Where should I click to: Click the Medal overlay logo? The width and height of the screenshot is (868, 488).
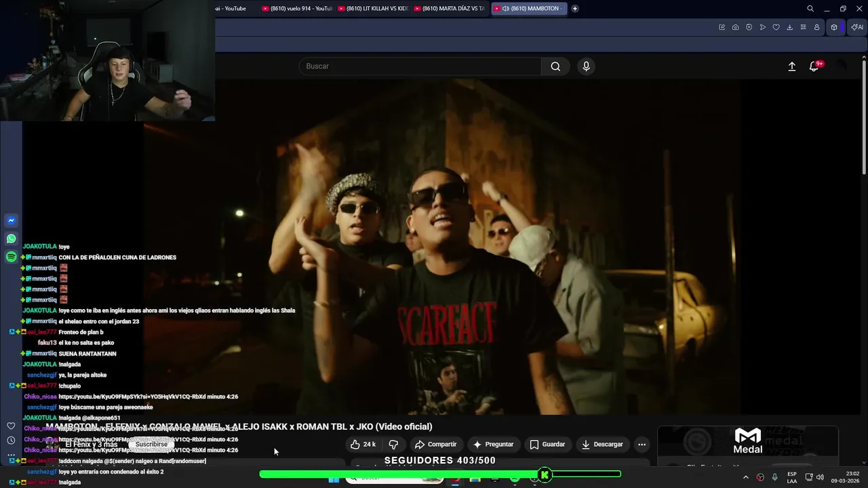tap(748, 441)
